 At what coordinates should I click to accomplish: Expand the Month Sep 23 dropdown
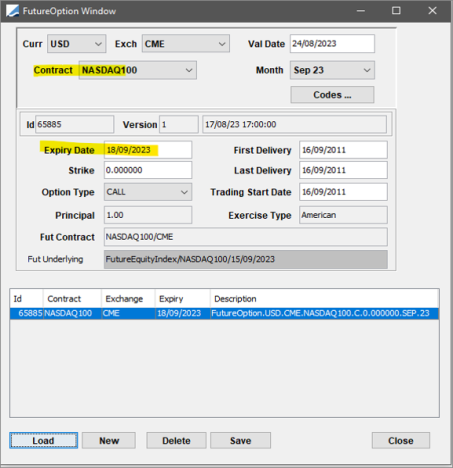pos(332,70)
